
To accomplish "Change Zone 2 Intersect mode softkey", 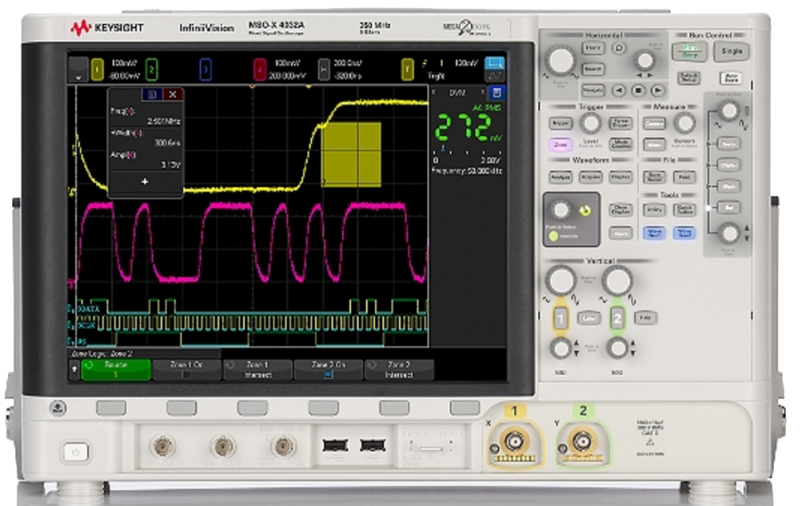I will point(399,370).
